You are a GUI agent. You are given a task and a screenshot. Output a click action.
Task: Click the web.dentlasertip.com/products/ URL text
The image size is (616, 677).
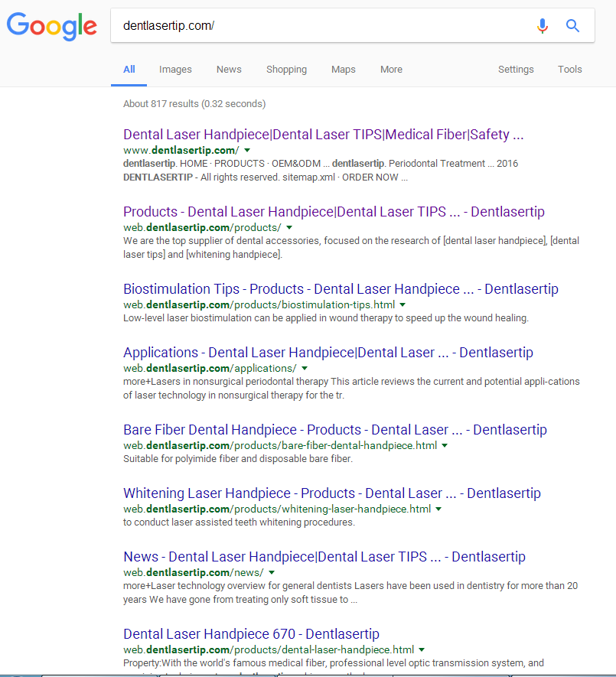202,227
